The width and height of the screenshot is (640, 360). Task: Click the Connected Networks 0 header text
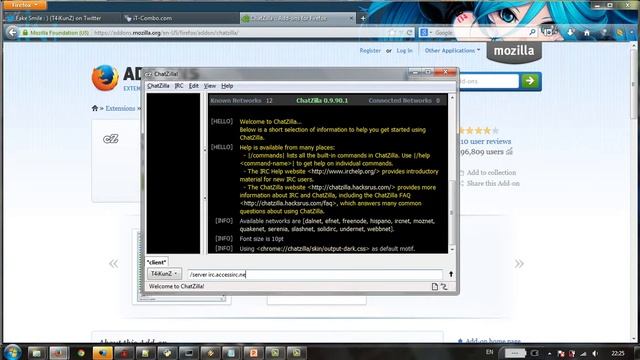(404, 100)
